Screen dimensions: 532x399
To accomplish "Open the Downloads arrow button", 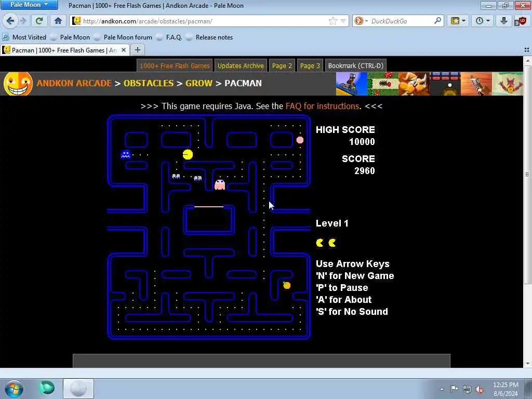I will click(504, 21).
